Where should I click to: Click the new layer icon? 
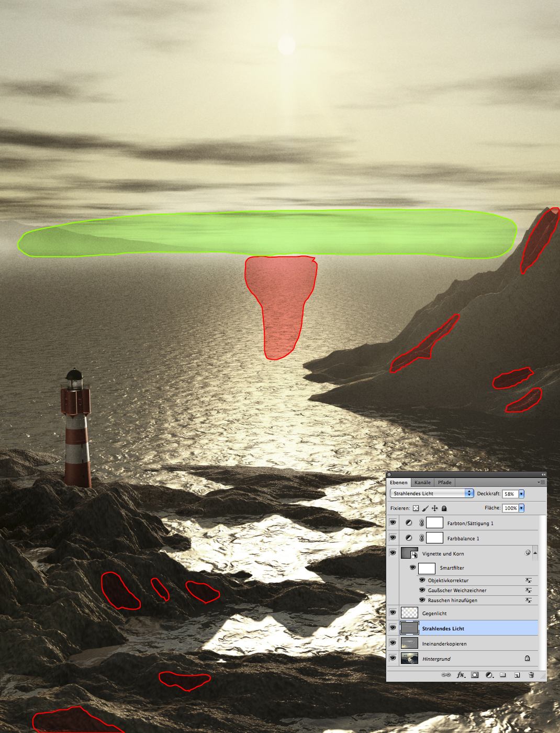pos(517,675)
